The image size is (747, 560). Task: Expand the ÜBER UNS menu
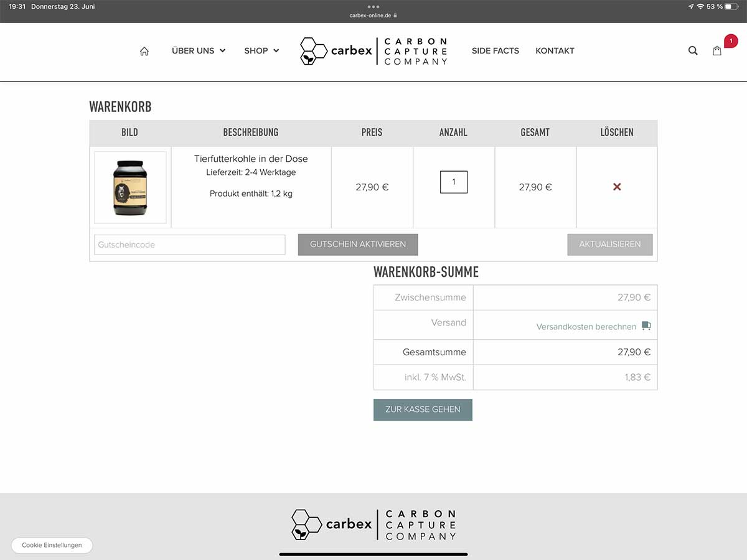pos(199,51)
